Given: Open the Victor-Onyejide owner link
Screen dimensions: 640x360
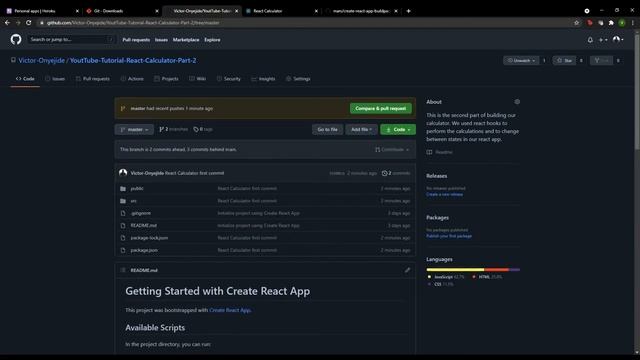Looking at the screenshot, I should click(x=42, y=60).
